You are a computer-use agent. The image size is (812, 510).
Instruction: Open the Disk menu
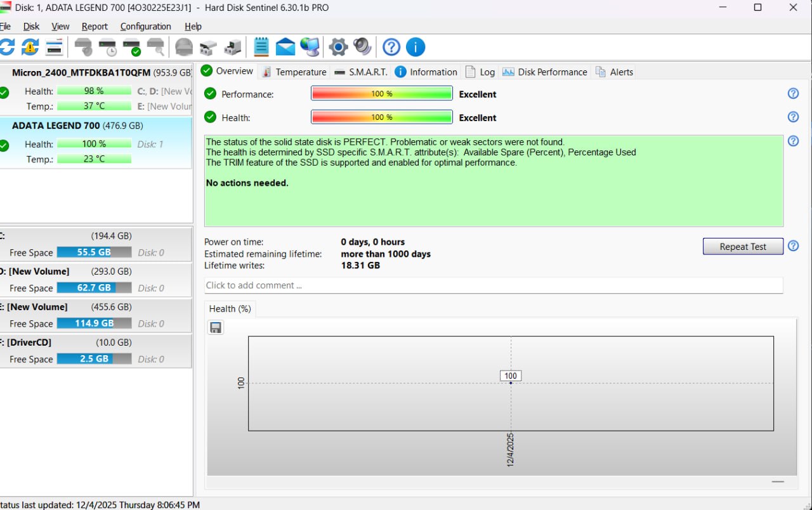(31, 27)
